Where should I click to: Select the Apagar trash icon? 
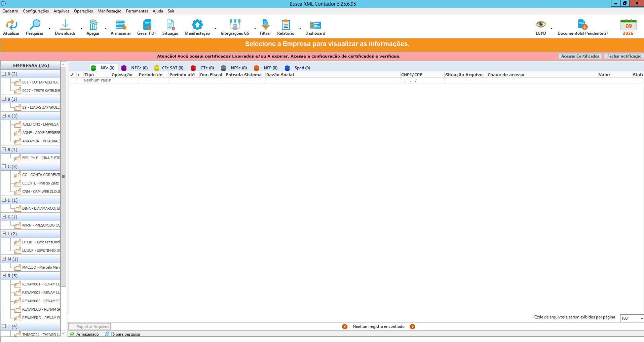pyautogui.click(x=93, y=25)
